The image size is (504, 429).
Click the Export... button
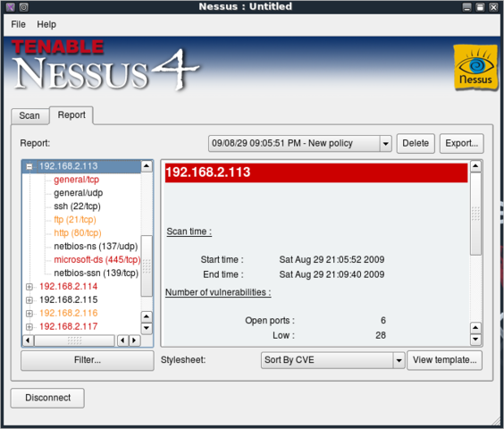(462, 143)
